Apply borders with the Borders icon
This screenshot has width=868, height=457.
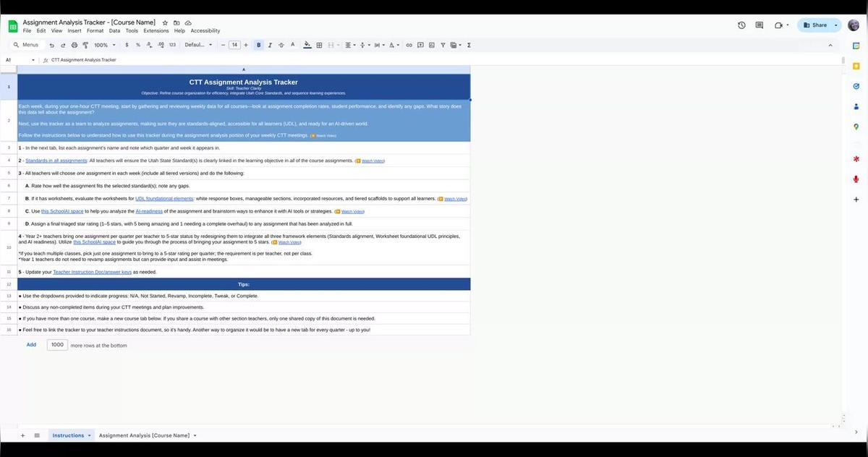tap(319, 45)
